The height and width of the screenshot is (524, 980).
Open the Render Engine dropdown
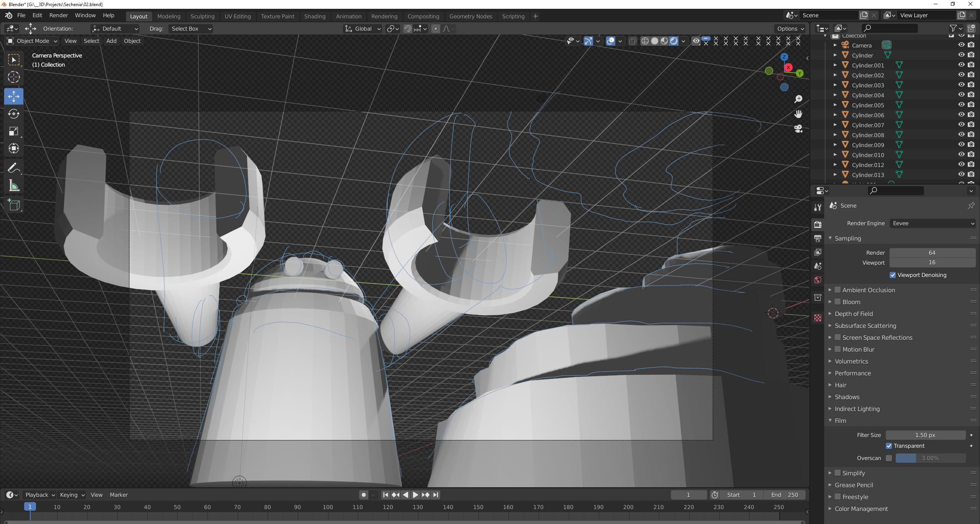(933, 223)
